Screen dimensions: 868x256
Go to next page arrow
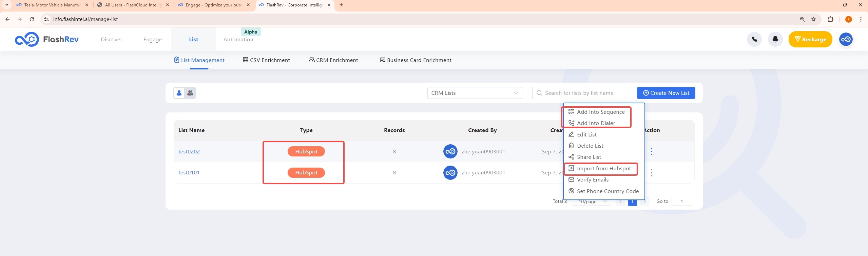(x=644, y=201)
